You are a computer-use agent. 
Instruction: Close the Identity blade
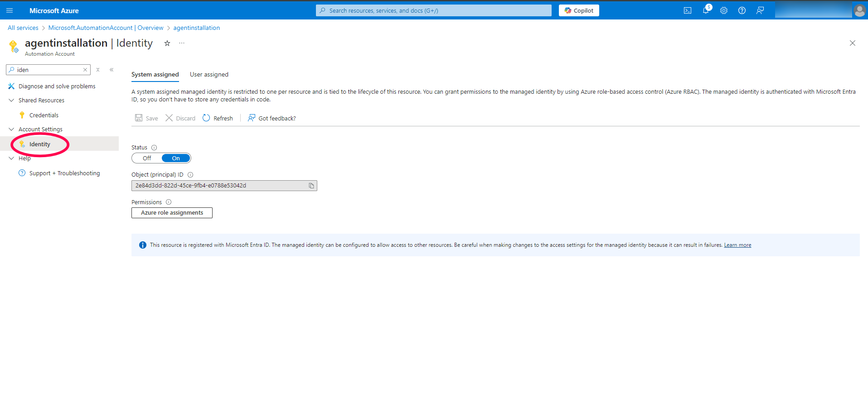(853, 43)
